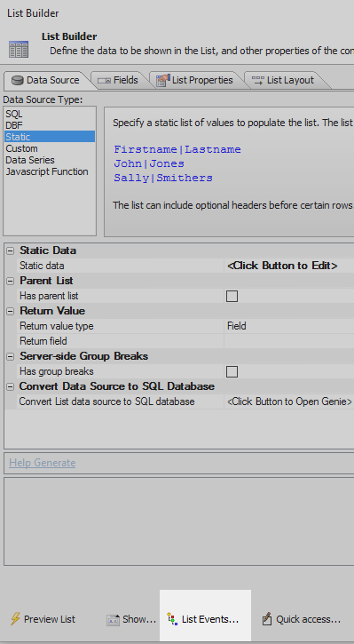Click the List Properties tab icon
Viewport: 354px width, 644px height.
pos(163,80)
